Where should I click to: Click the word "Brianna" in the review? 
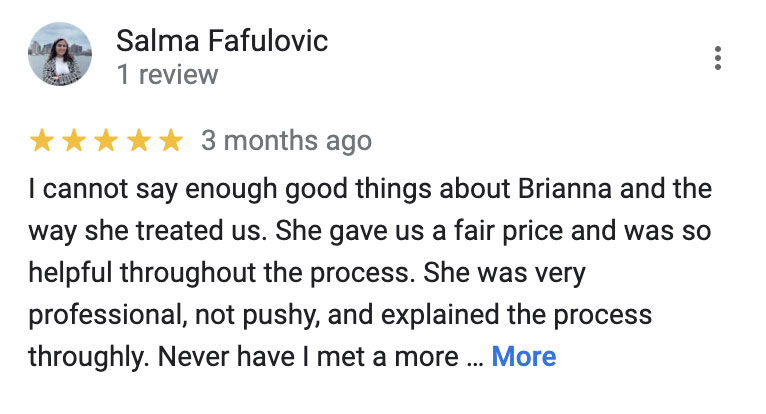click(x=565, y=189)
